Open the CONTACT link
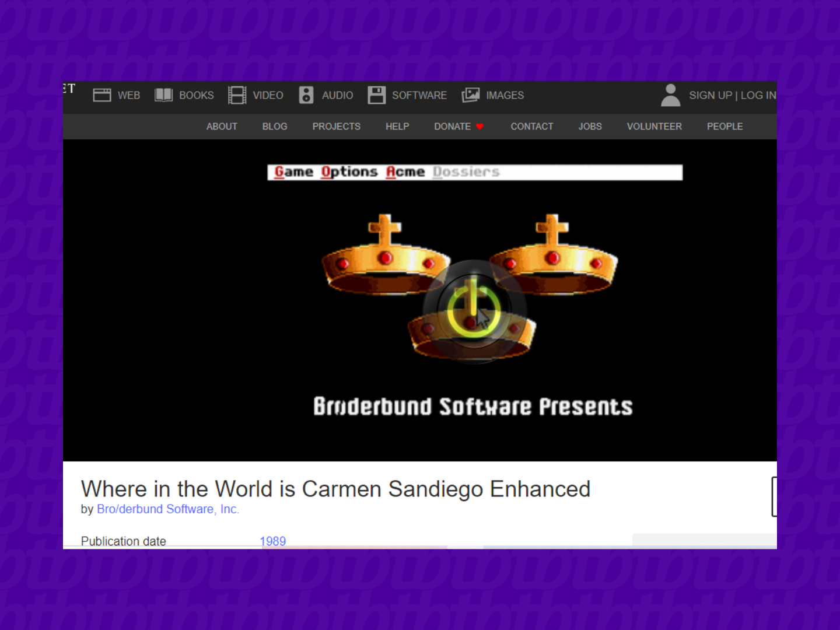Image resolution: width=840 pixels, height=630 pixels. coord(532,127)
